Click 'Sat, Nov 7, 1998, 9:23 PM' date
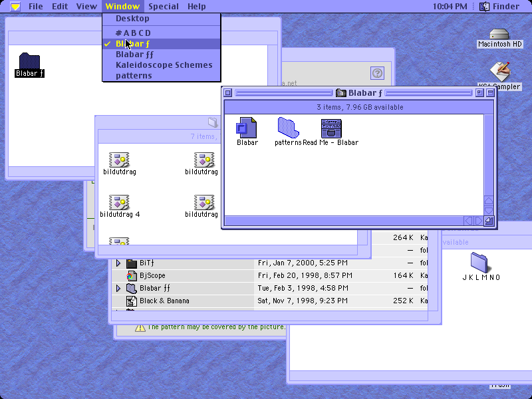The image size is (532, 399). point(303,301)
